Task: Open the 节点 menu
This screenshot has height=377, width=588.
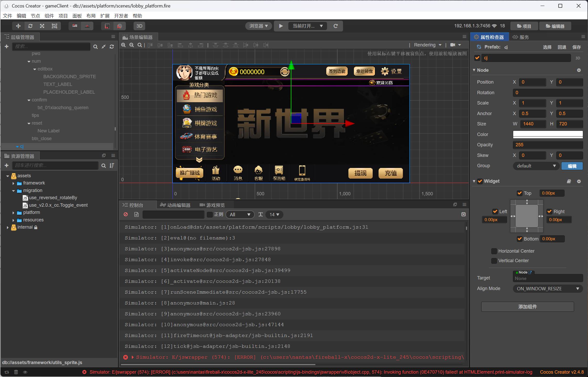Action: coord(35,16)
